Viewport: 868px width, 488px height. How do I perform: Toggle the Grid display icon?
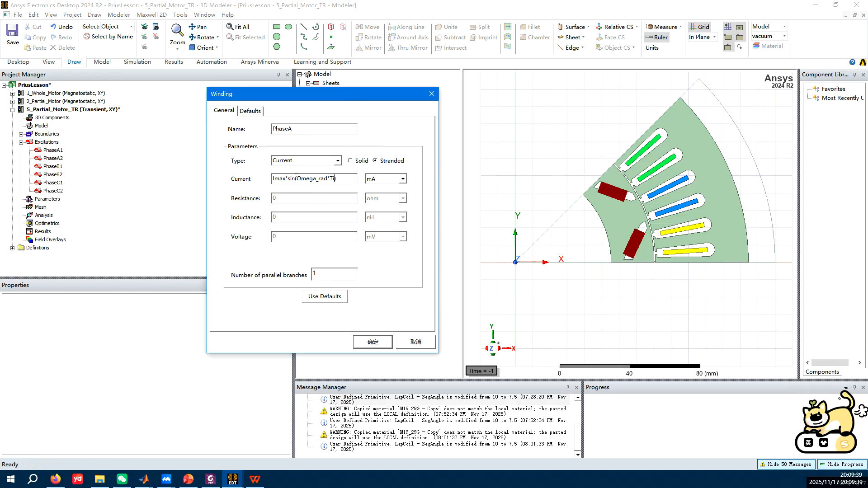pos(693,27)
